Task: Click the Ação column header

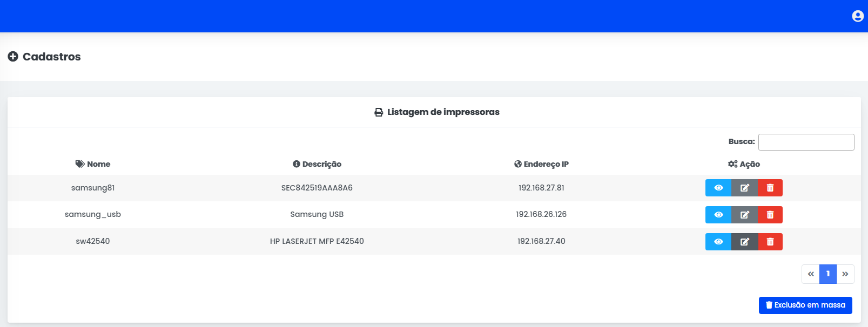Action: coord(744,164)
